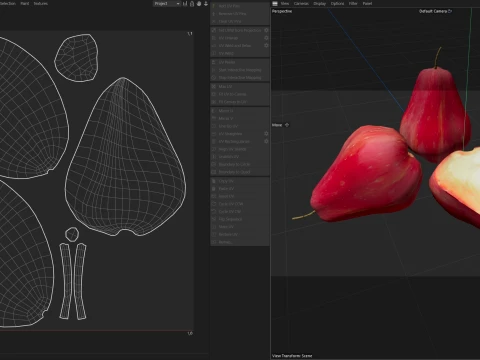The width and height of the screenshot is (480, 360).
Task: Open options gear beside UV Rectangularize
Action: click(x=266, y=141)
